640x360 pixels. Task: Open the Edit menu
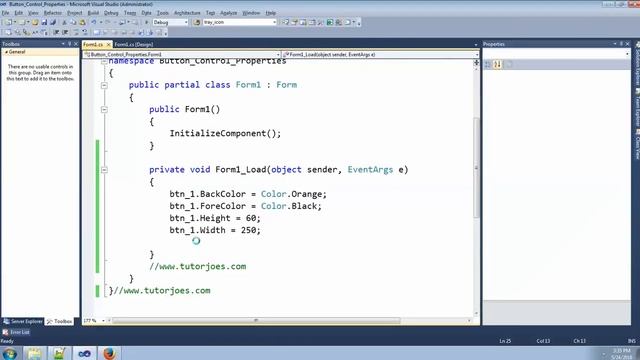(19, 13)
